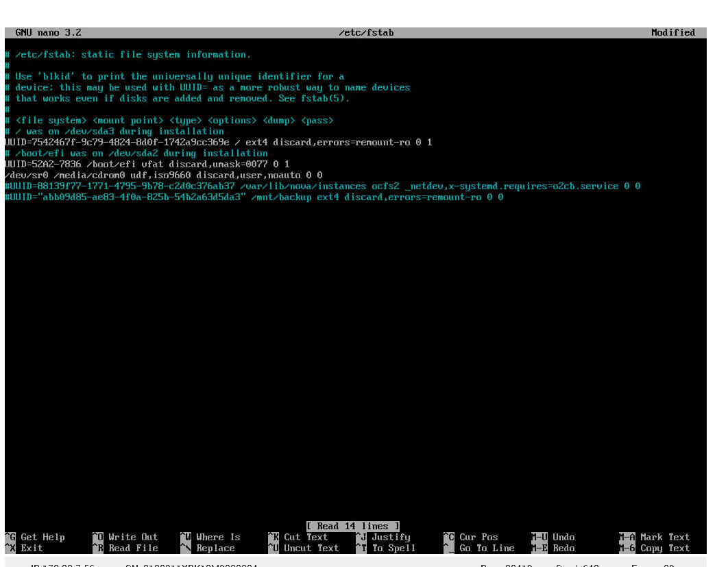
Task: Click the ^O Write Out shortcut
Action: click(125, 537)
